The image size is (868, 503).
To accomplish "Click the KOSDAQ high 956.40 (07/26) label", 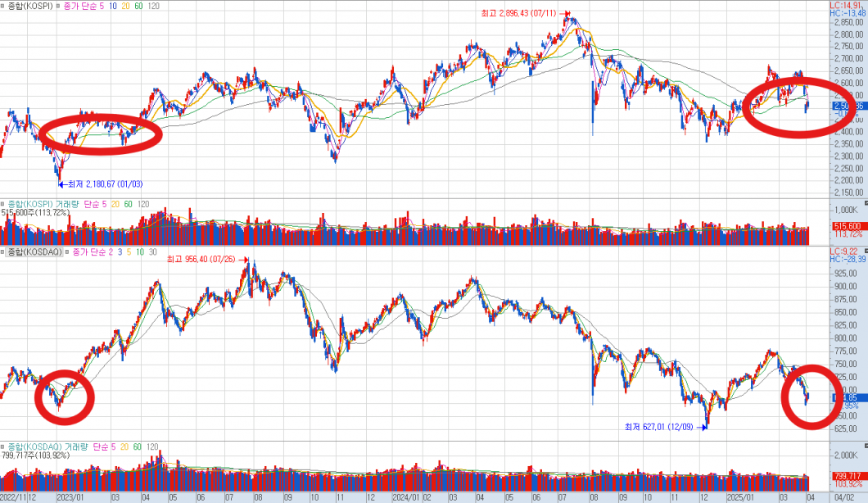I will pyautogui.click(x=201, y=259).
